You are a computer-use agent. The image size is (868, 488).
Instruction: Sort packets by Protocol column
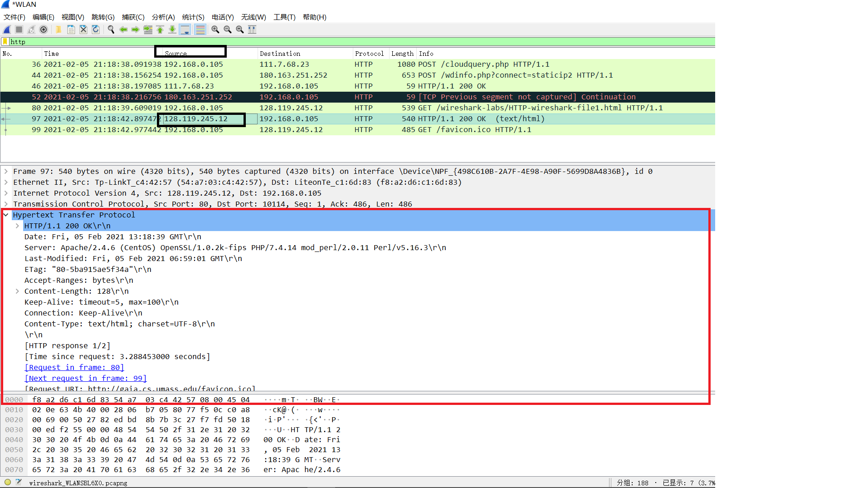pos(371,54)
